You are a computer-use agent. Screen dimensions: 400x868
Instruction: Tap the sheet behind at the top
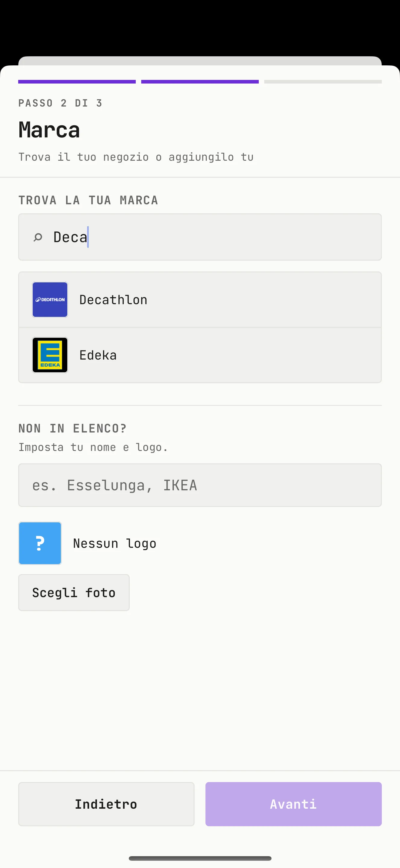point(200,61)
